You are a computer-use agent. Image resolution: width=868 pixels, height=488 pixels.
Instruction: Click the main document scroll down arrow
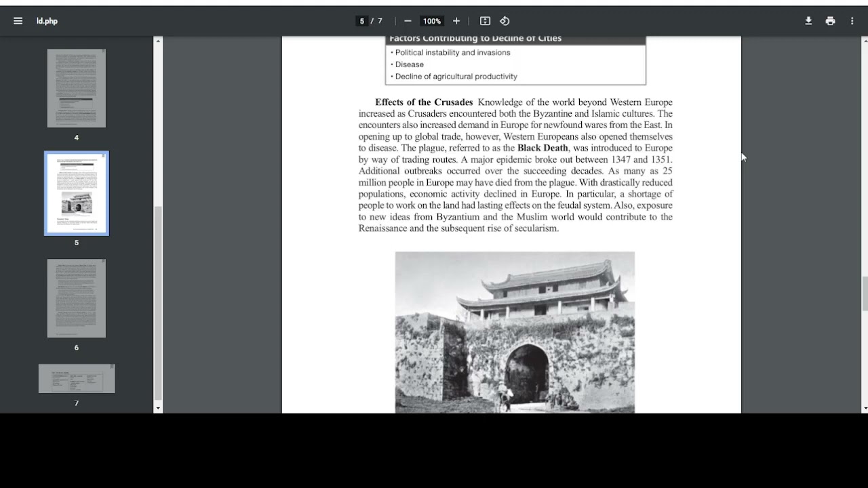(x=865, y=409)
